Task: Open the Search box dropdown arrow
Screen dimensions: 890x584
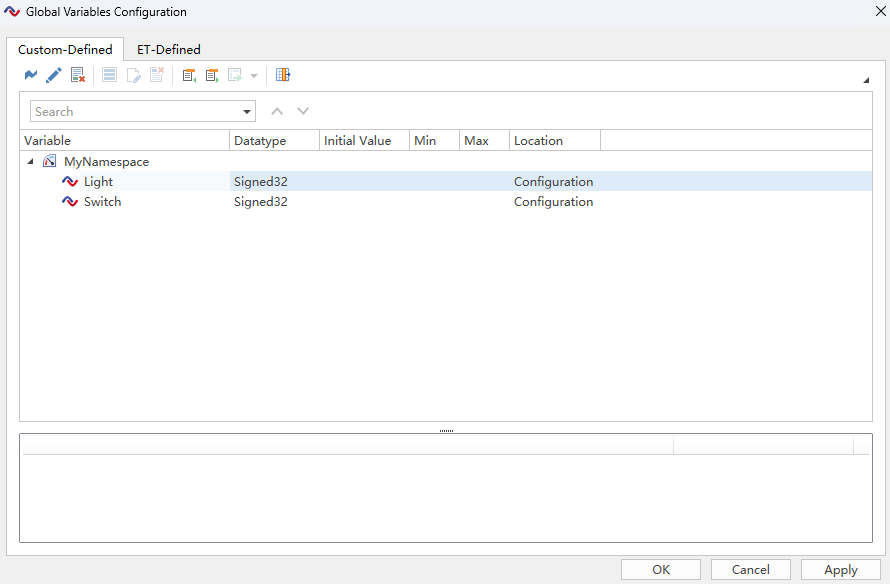Action: point(247,112)
